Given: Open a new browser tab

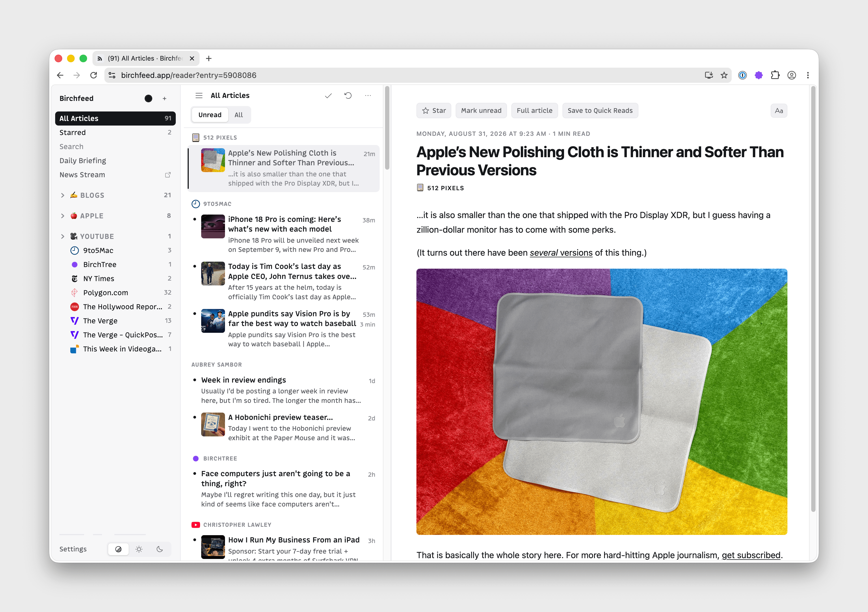Looking at the screenshot, I should click(209, 58).
